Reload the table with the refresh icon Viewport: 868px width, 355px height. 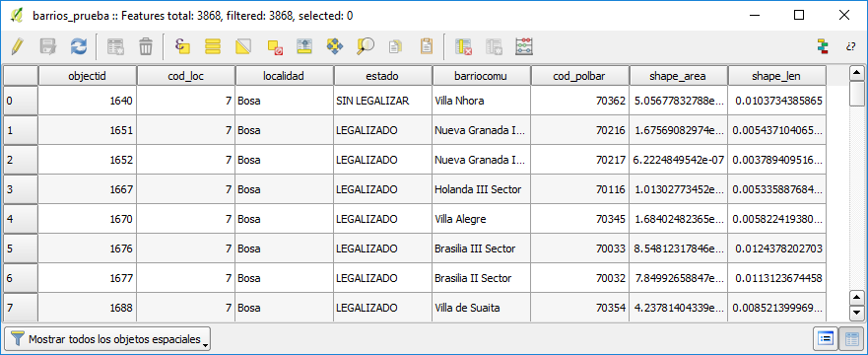[x=79, y=46]
